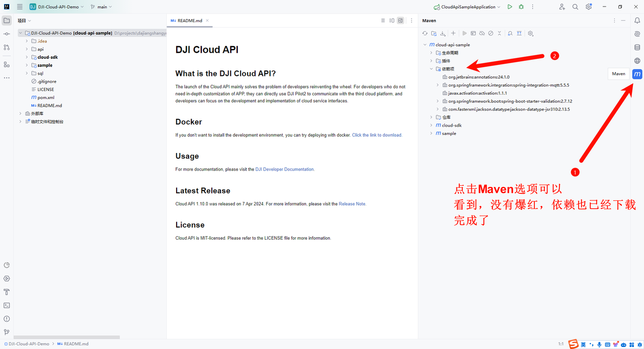Expand the api folder
The height and width of the screenshot is (349, 644).
point(27,49)
